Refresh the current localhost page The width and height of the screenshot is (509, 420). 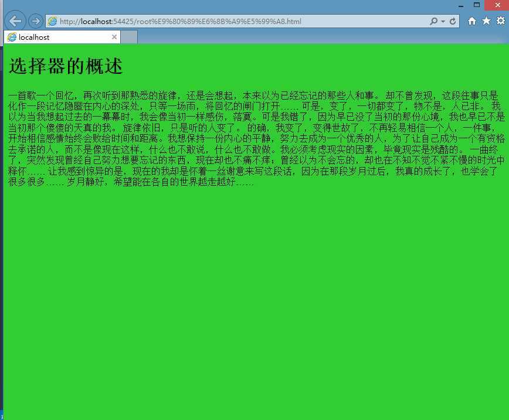click(x=453, y=21)
